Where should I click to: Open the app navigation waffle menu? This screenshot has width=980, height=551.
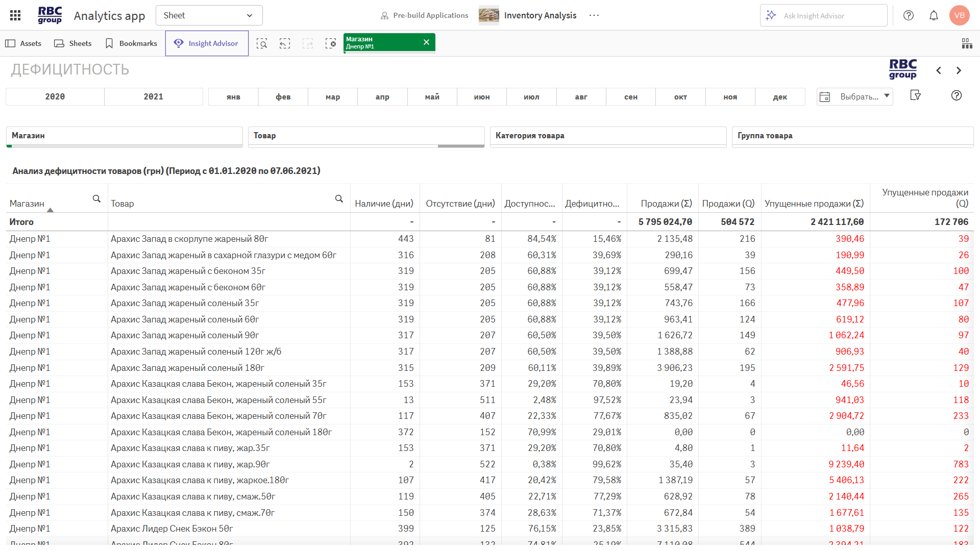click(15, 15)
